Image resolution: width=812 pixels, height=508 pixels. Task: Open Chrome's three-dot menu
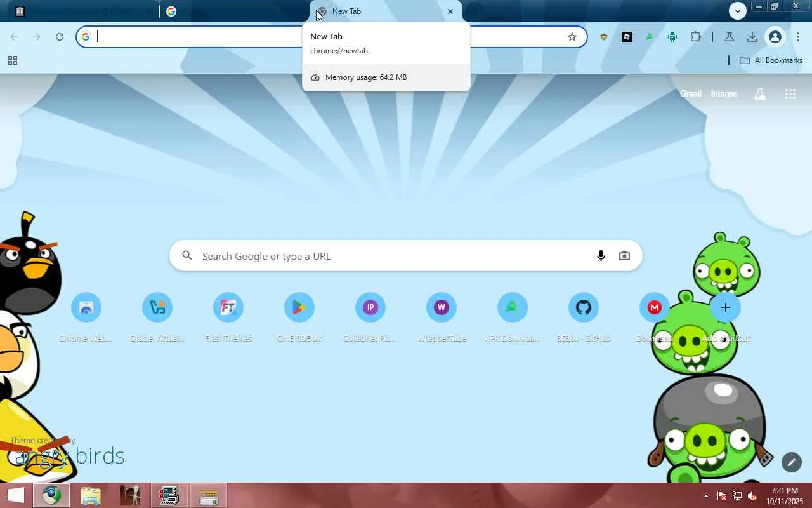798,37
